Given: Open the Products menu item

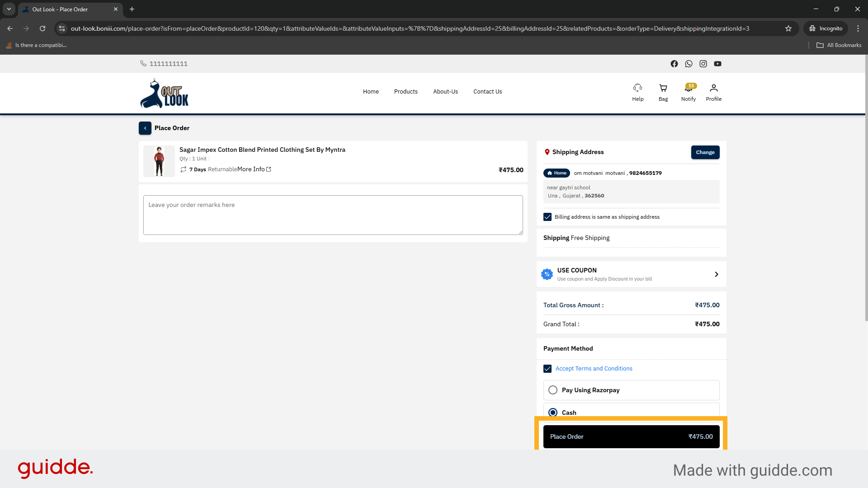Looking at the screenshot, I should pyautogui.click(x=406, y=92).
